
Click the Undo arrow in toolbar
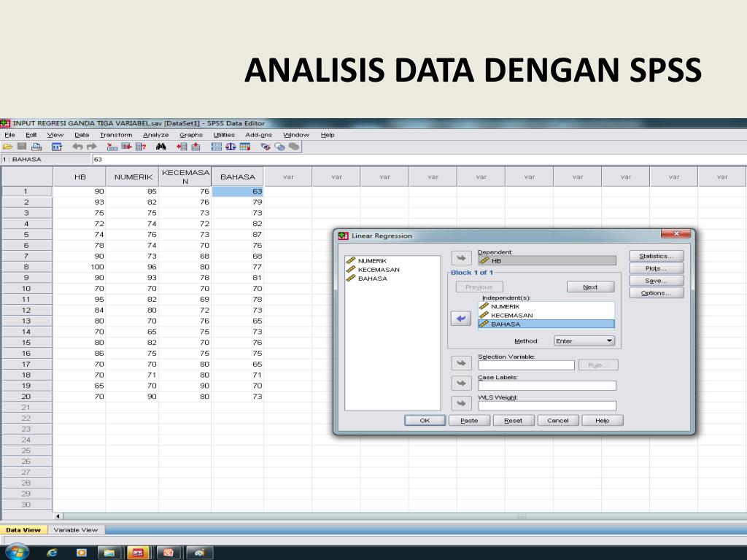[77, 147]
